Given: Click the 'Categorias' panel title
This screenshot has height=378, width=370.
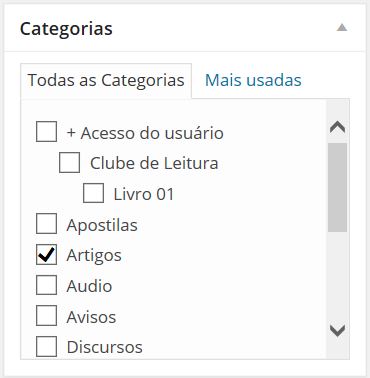Looking at the screenshot, I should pyautogui.click(x=66, y=29).
